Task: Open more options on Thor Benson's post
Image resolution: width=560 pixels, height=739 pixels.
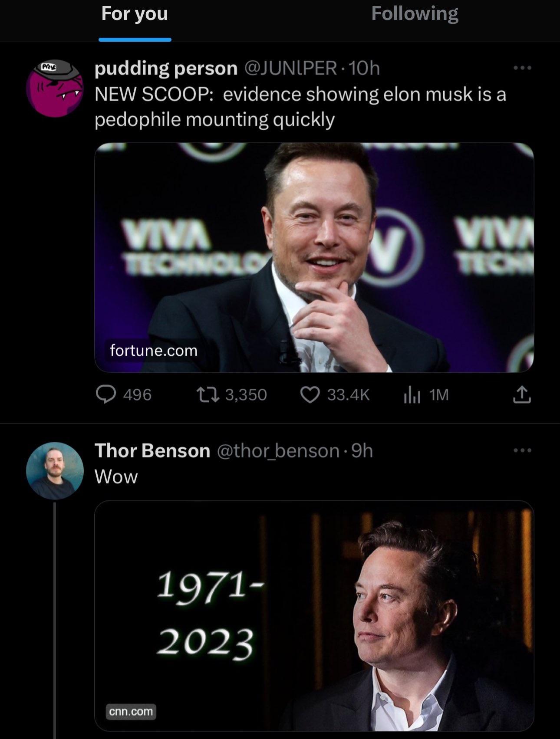Action: click(x=522, y=451)
